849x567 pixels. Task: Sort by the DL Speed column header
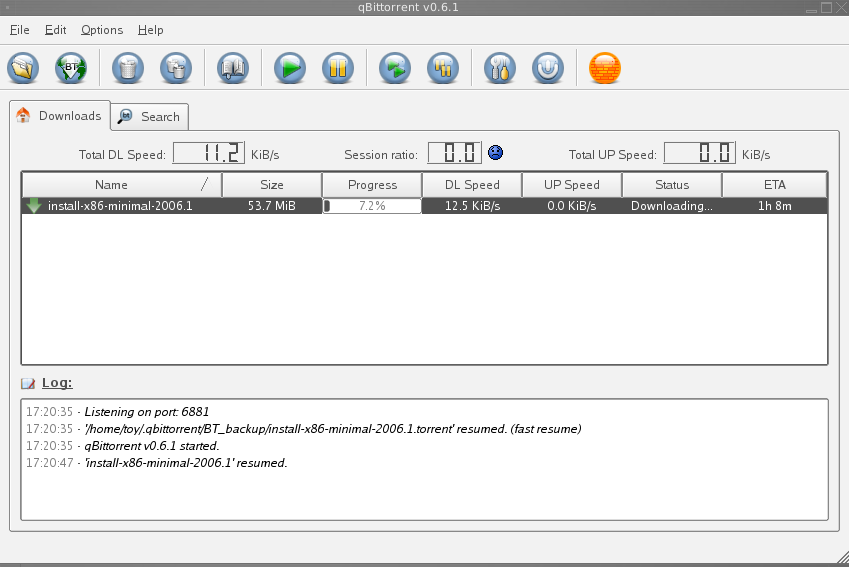472,185
